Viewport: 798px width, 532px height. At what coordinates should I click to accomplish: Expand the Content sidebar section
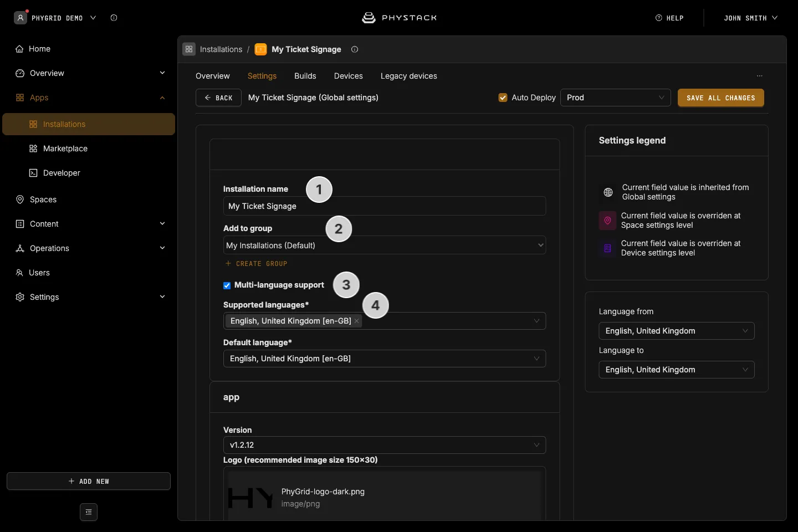click(89, 224)
